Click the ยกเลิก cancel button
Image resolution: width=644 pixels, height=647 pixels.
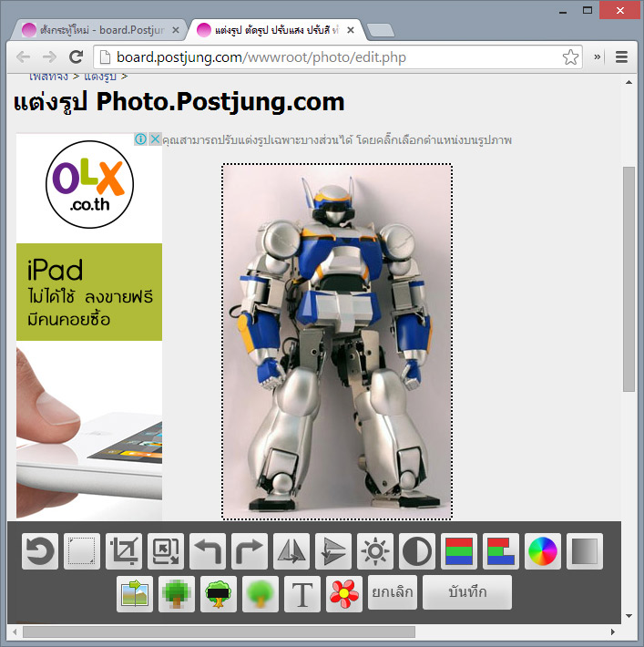coord(393,592)
